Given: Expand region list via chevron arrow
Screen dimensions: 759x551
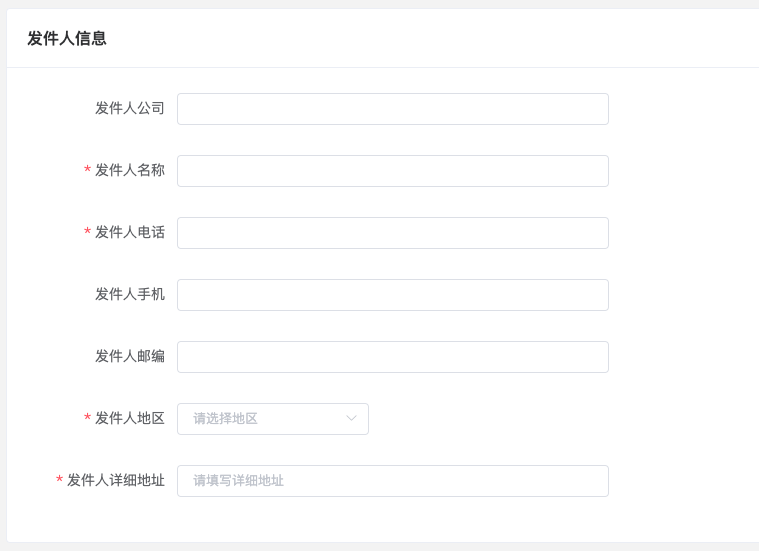Looking at the screenshot, I should coord(351,418).
